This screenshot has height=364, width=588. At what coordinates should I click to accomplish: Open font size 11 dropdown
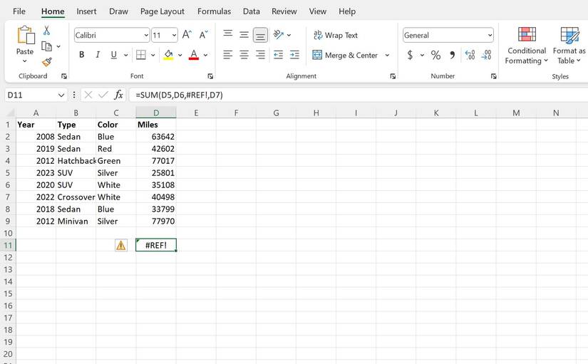point(174,35)
